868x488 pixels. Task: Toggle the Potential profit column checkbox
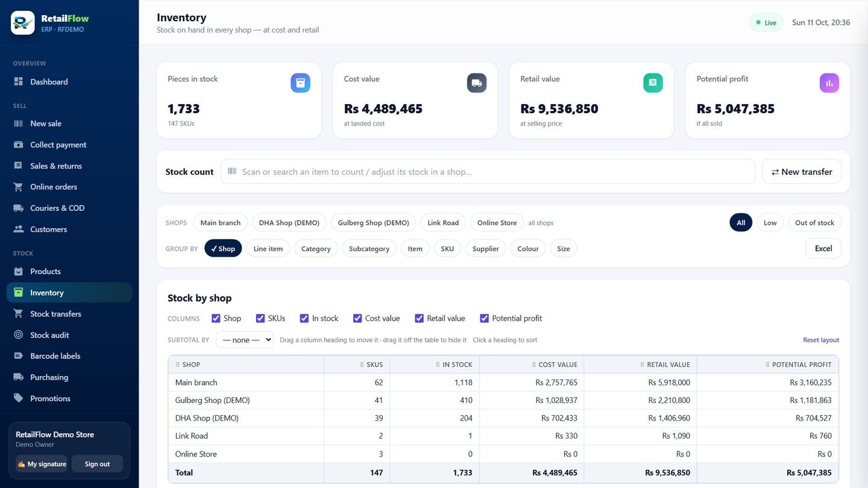pyautogui.click(x=484, y=318)
